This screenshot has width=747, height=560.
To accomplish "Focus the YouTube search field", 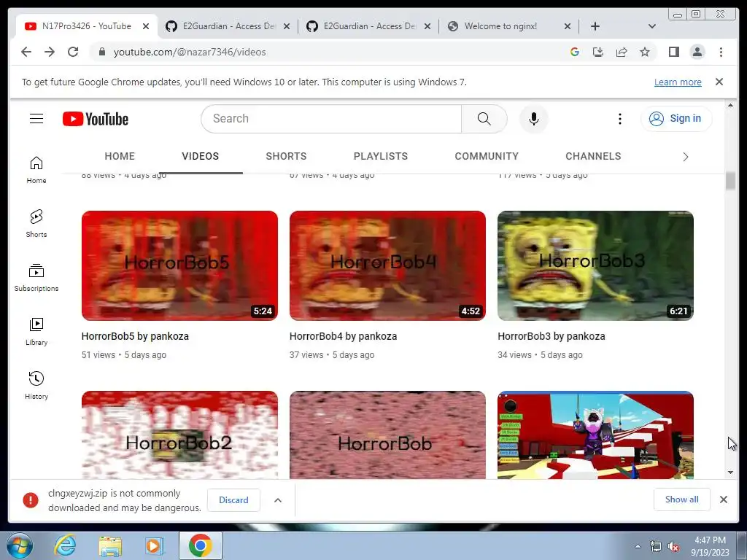I will pos(331,119).
